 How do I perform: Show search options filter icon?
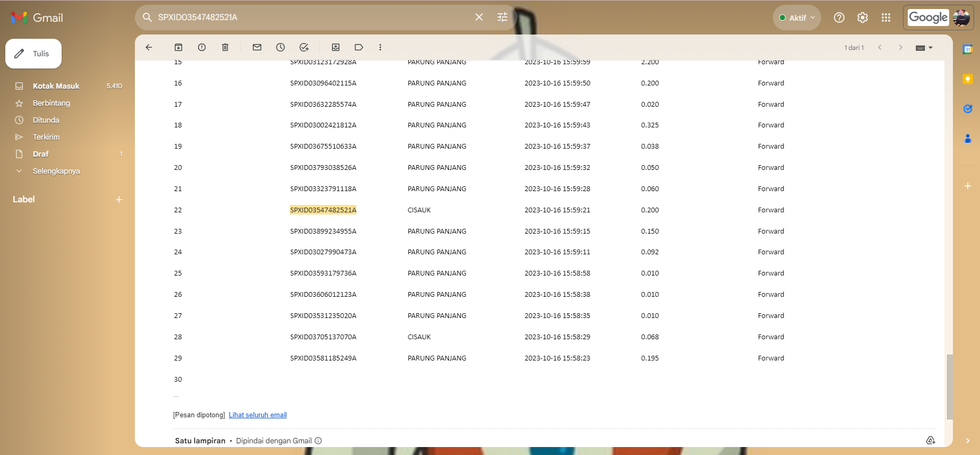point(502,18)
